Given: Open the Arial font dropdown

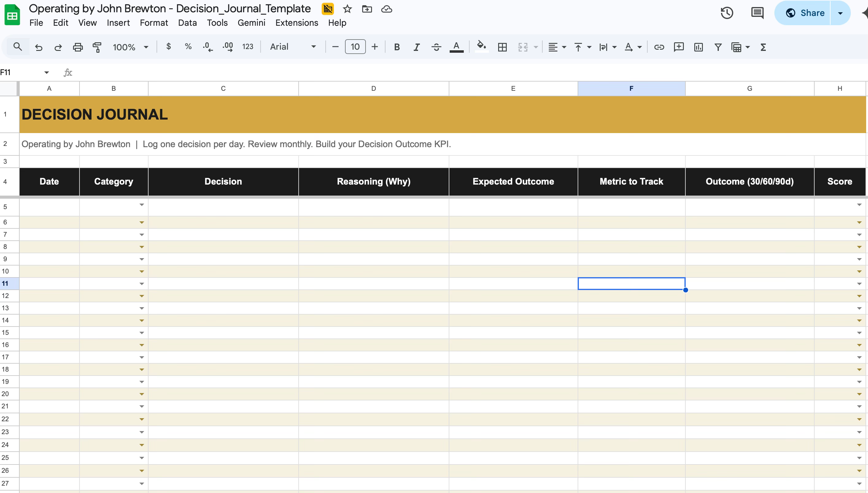Looking at the screenshot, I should [293, 47].
